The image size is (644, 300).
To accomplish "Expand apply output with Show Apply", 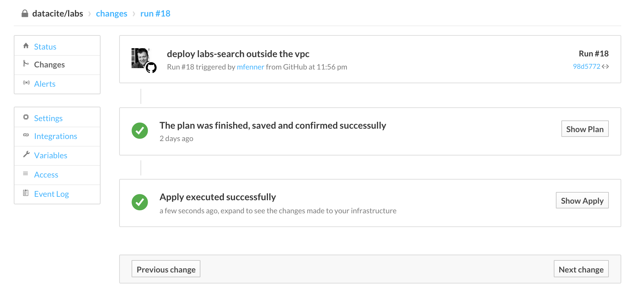I will click(582, 201).
